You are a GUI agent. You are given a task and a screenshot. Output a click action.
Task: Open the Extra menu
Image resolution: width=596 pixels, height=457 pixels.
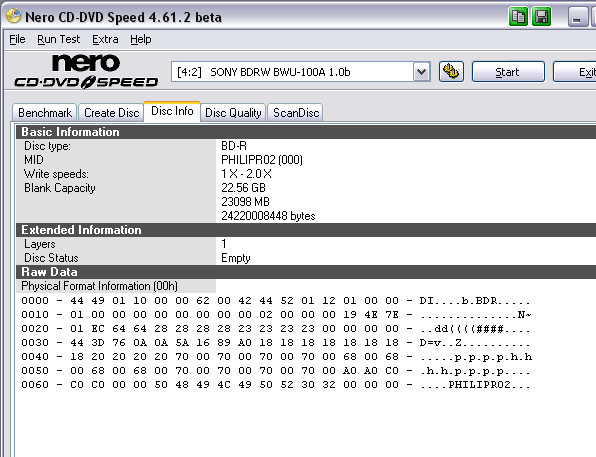105,39
